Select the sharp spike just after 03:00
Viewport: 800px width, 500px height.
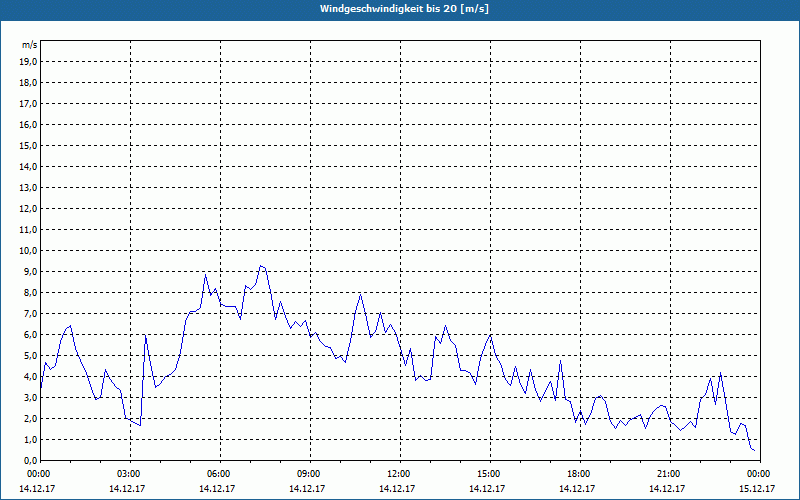[145, 335]
